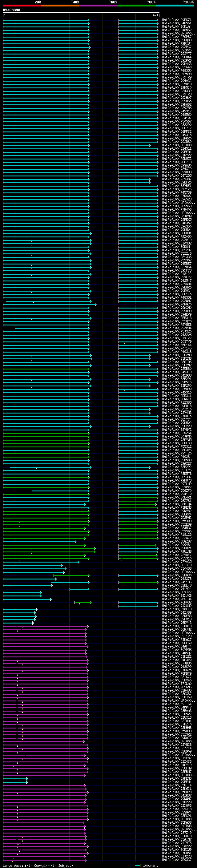Select hit label UniRef100_A7QPB7

177,37
